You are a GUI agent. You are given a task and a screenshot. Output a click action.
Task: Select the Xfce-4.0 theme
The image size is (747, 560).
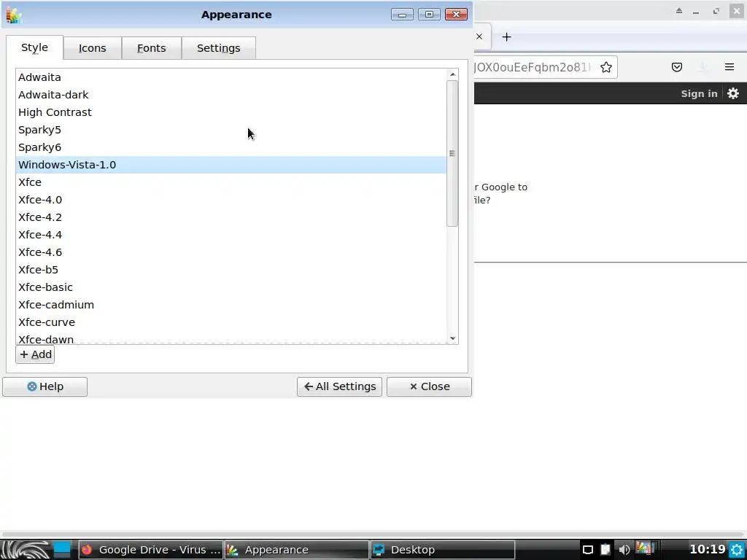tap(231, 200)
